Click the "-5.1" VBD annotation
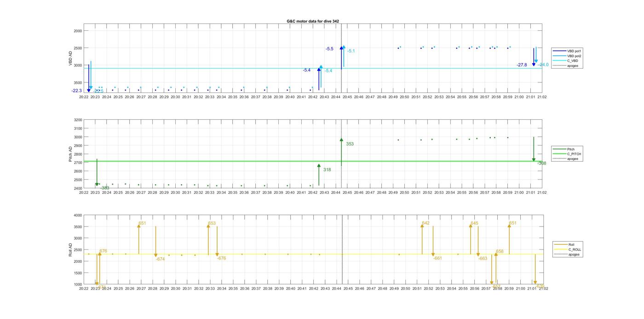 [x=351, y=51]
